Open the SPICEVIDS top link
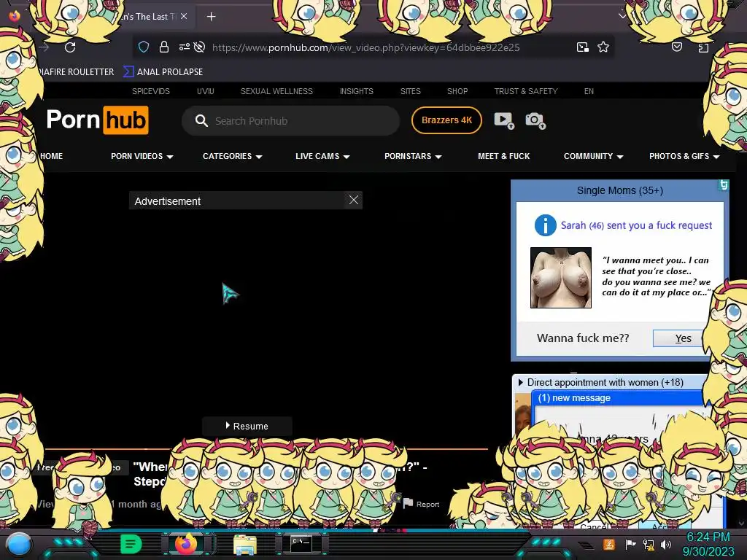 coord(150,91)
